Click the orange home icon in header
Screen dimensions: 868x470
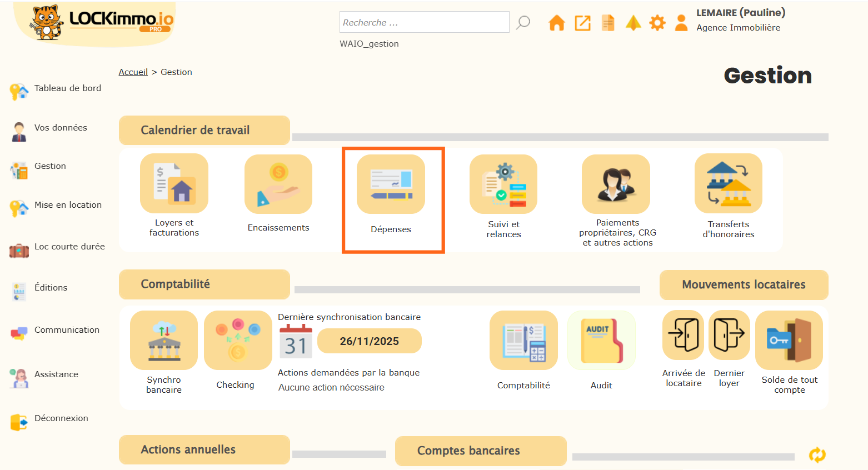click(556, 23)
